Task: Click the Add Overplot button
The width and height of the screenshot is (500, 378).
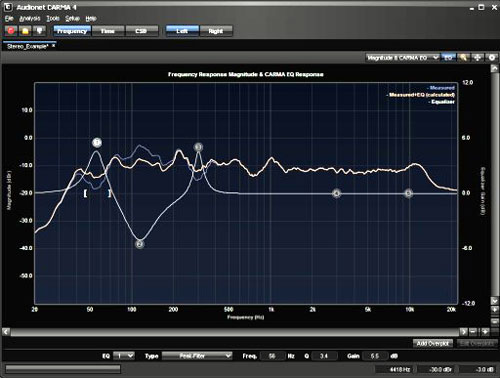Action: coord(433,343)
